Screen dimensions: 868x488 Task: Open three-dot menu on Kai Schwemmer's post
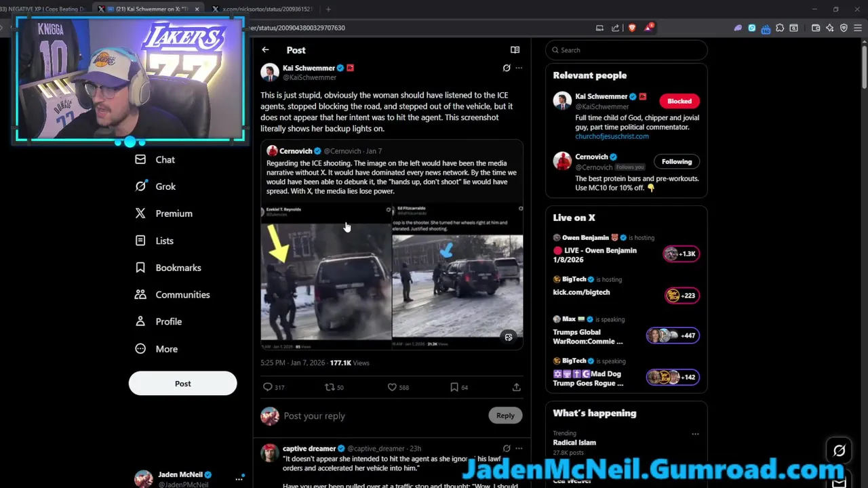(x=519, y=68)
